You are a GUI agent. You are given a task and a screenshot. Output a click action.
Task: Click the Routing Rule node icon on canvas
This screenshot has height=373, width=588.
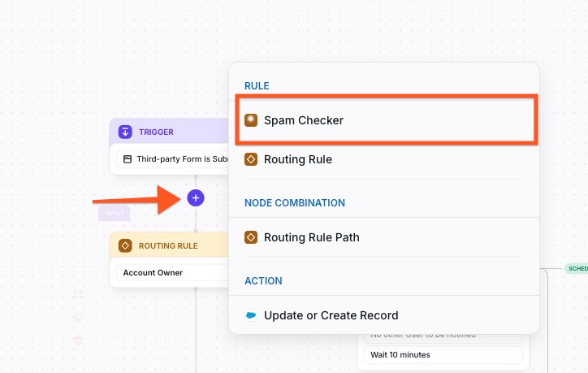click(125, 245)
